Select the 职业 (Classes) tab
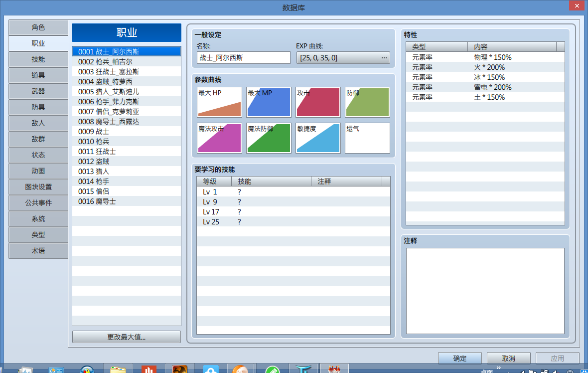 tap(38, 43)
